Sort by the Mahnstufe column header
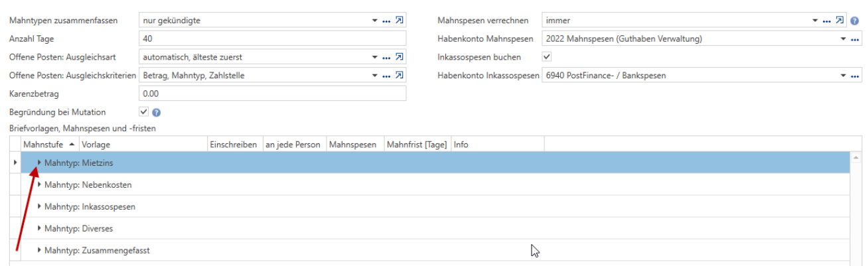Viewport: 868px width, 266px height. (x=50, y=144)
